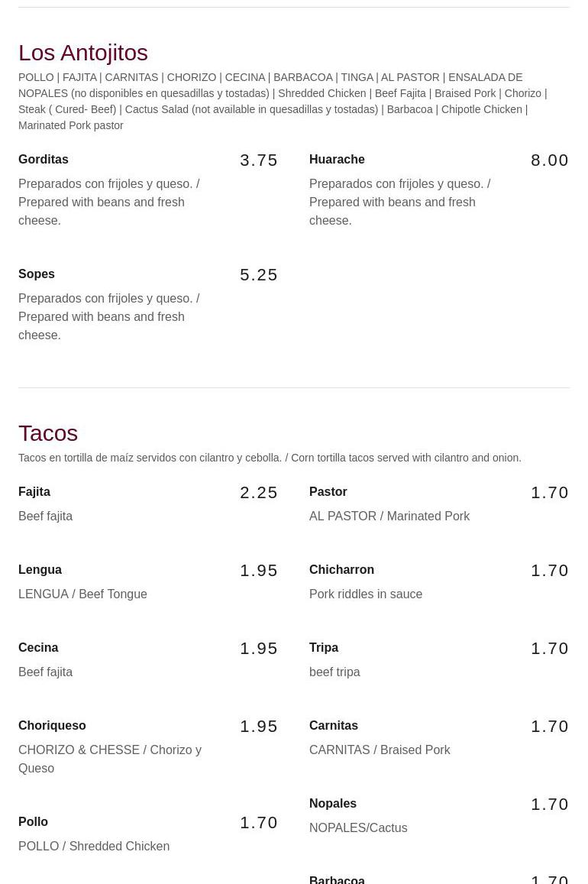Open the Choriqueso taco item
Screen dimensions: 588x884
point(52,726)
